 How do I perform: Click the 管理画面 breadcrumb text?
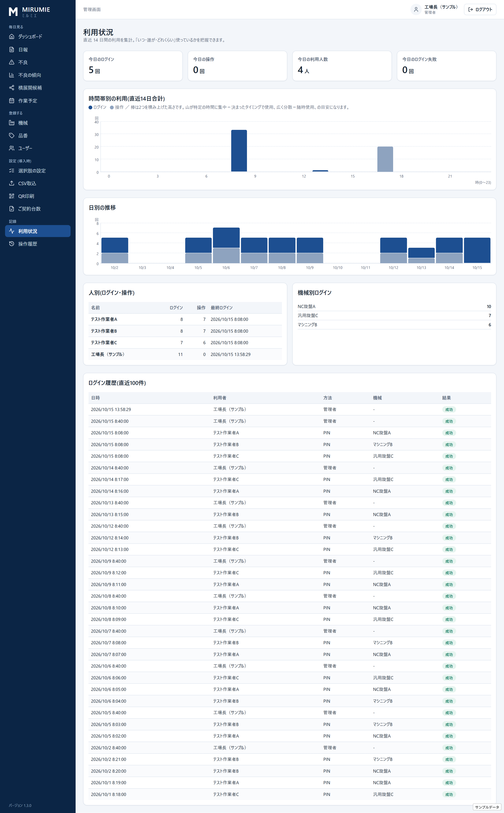tap(92, 10)
